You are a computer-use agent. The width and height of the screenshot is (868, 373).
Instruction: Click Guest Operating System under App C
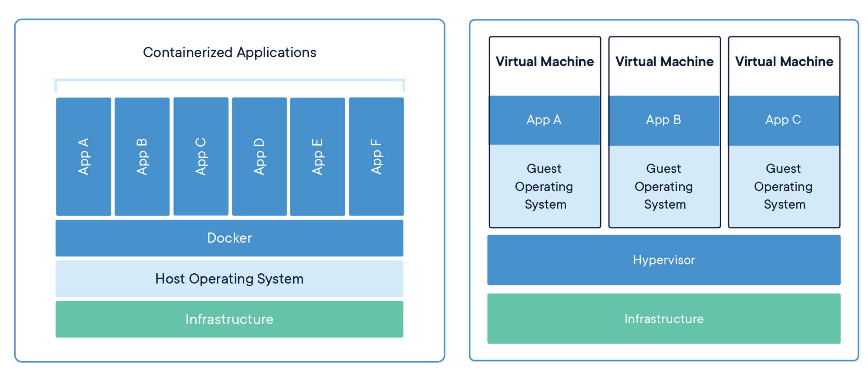[x=783, y=186]
